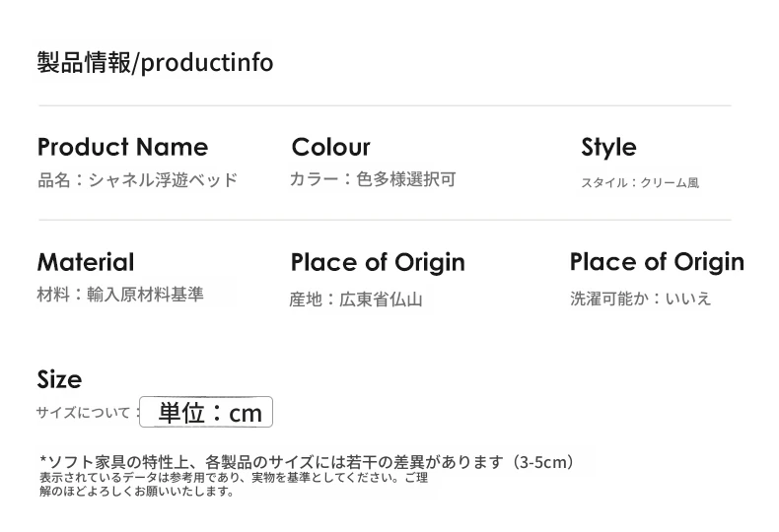Click the サイズについて label
Viewport: 779px width, 532px height.
pos(83,413)
